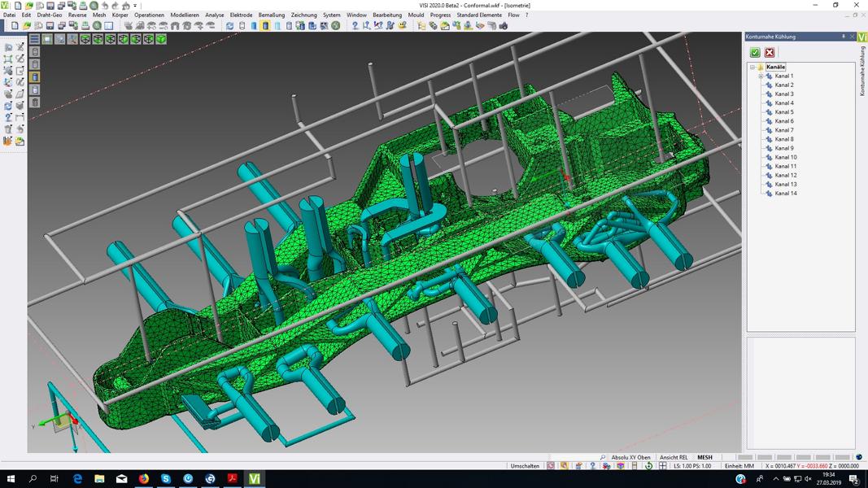Confirm with the green checkmark button
The height and width of the screenshot is (488, 868).
point(755,52)
